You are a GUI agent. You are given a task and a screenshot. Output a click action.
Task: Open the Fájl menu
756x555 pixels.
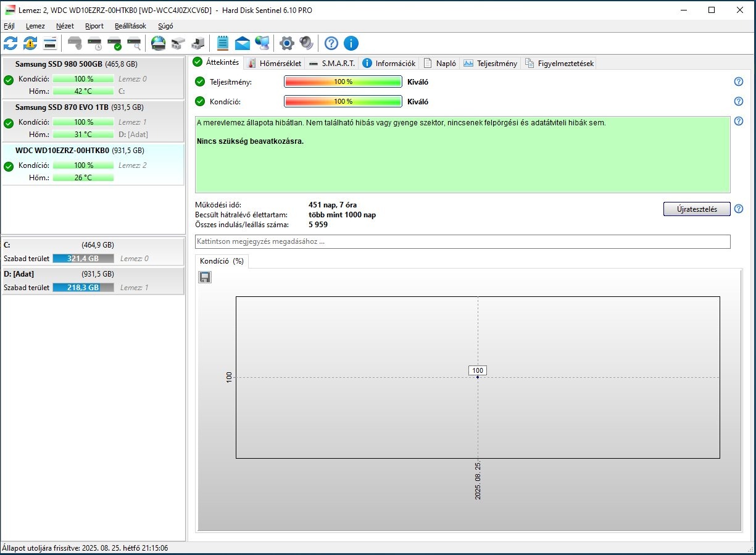coord(9,26)
